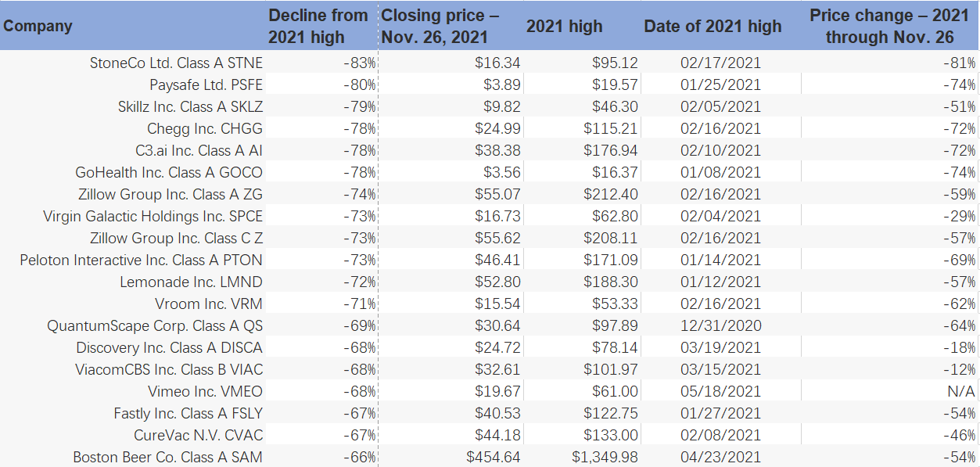Click the Decline from 2021 high header
The image size is (980, 467).
[x=318, y=26]
